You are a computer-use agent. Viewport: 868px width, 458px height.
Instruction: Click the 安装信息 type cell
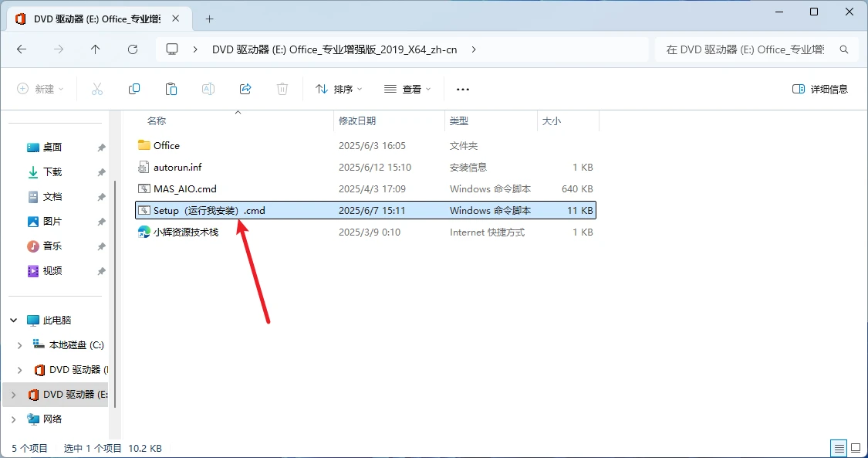coord(468,168)
